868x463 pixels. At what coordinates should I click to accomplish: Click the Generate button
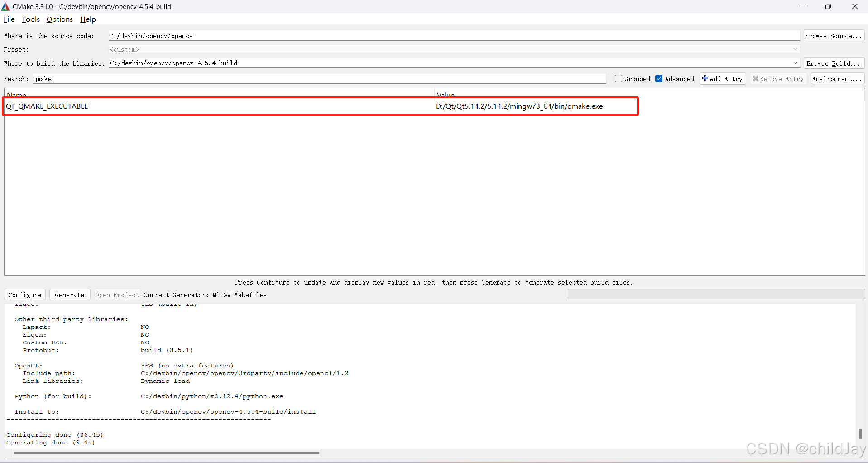pos(70,295)
